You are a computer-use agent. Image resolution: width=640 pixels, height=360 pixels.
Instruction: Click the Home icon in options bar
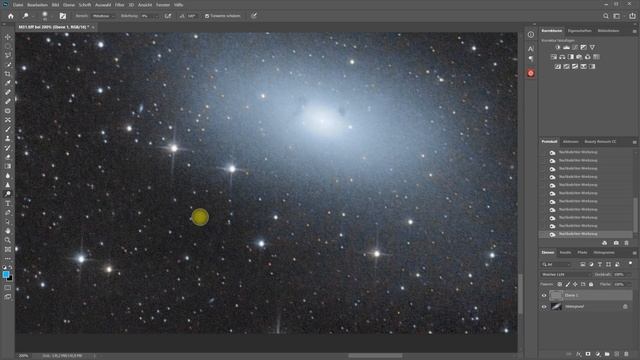click(11, 16)
